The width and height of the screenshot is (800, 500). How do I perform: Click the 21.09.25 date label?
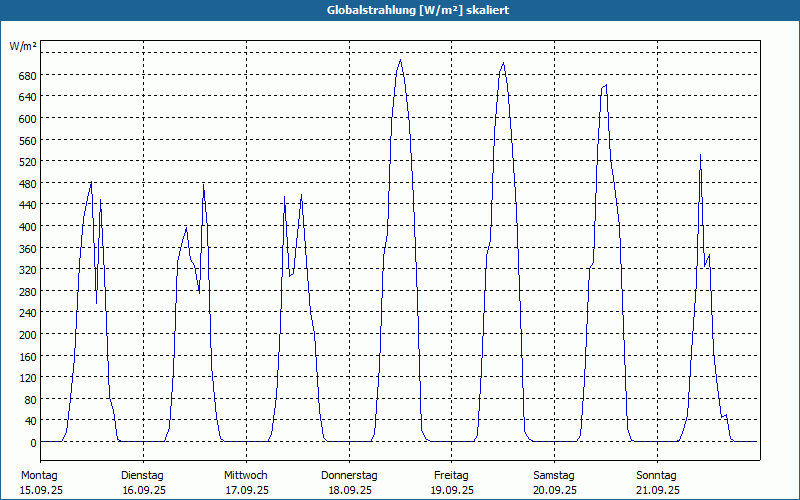[x=658, y=490]
